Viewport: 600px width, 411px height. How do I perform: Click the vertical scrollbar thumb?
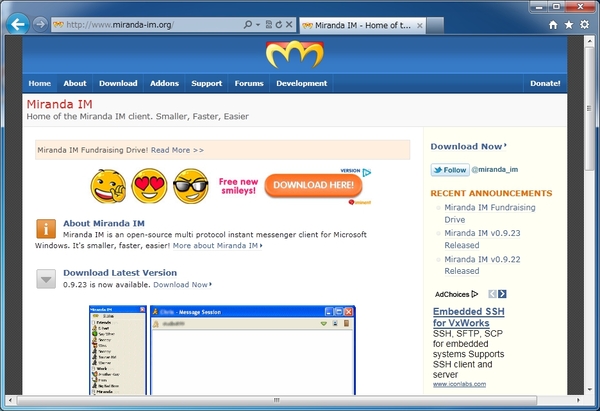point(590,109)
